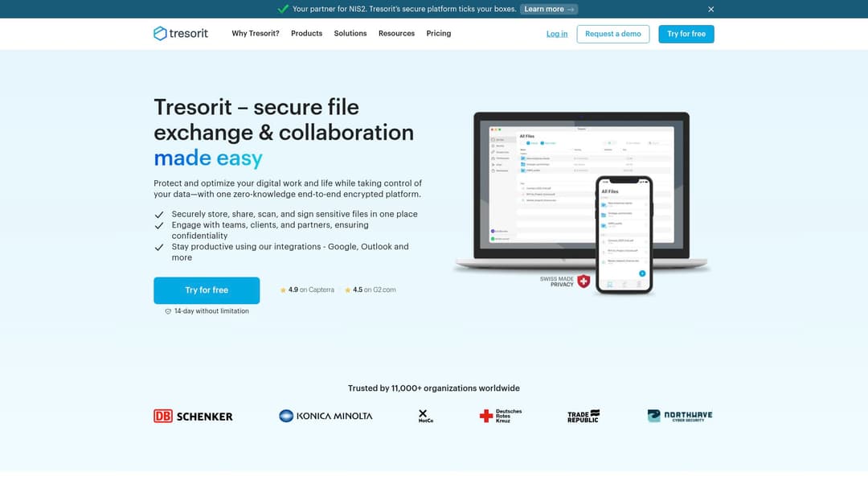Viewport: 868px width, 489px height.
Task: Click the Capterra star icon
Action: point(283,290)
